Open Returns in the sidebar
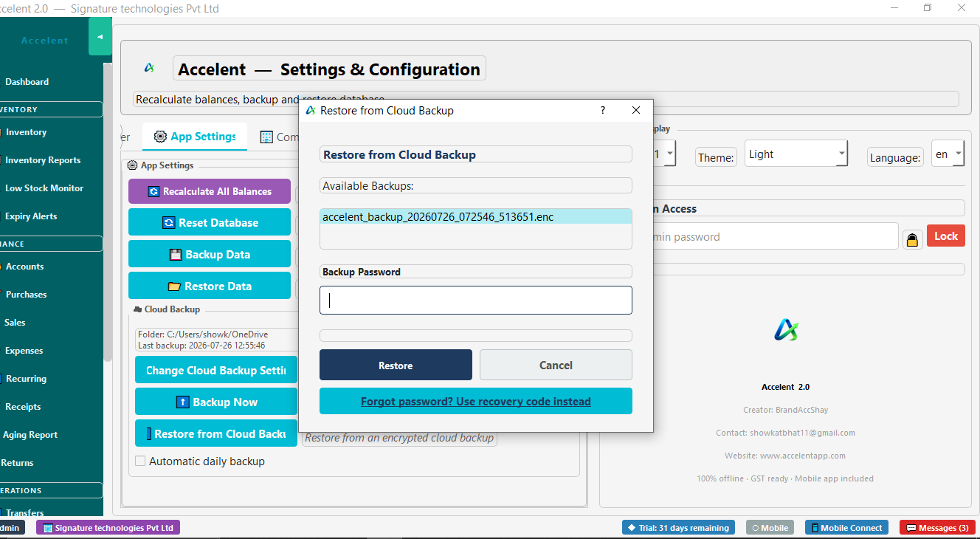 click(18, 463)
